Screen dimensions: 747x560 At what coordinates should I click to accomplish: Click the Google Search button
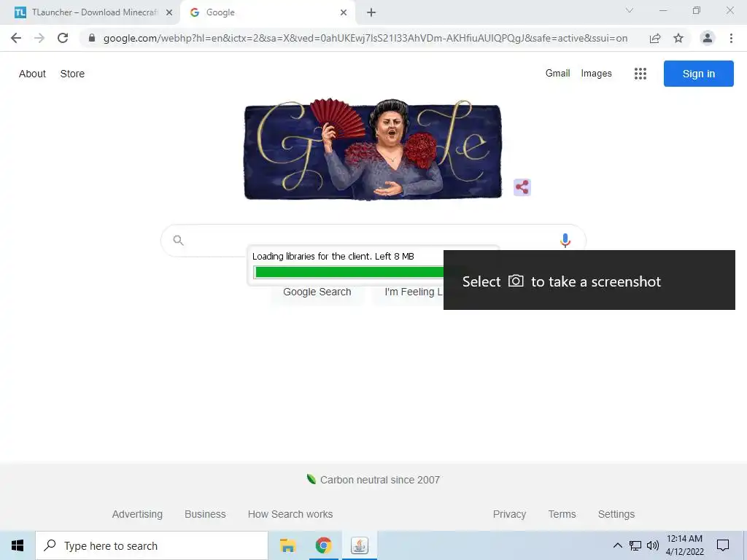317,292
